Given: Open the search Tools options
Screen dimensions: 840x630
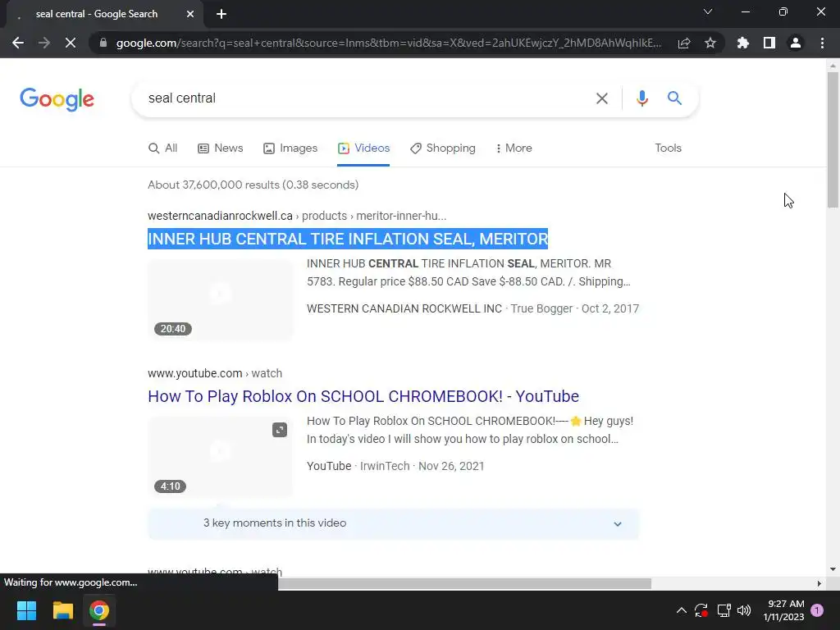Looking at the screenshot, I should [x=668, y=148].
